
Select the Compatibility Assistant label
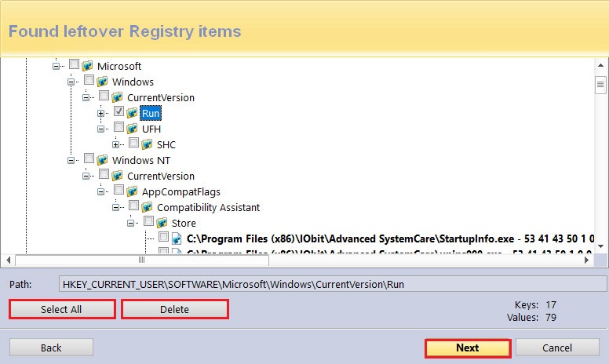pyautogui.click(x=208, y=208)
